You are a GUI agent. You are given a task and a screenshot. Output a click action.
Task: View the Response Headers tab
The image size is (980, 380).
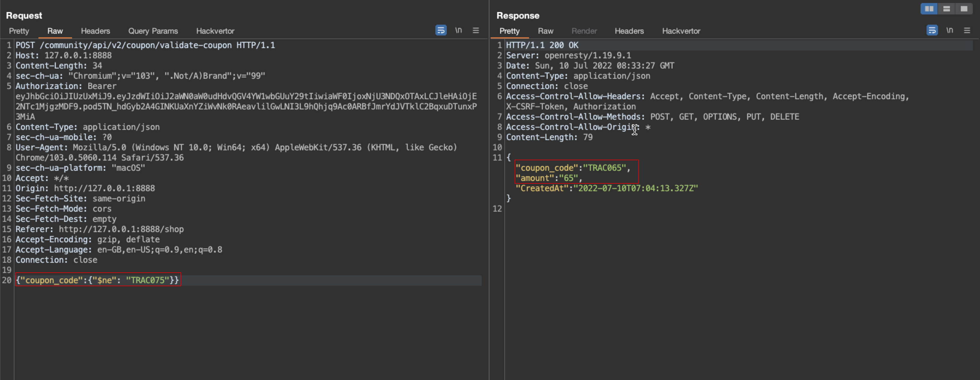click(629, 31)
